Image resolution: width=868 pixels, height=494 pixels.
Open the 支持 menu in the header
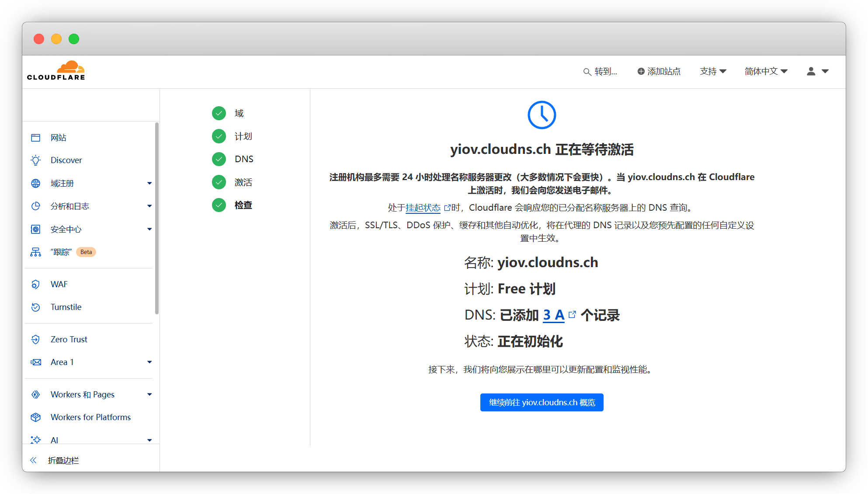713,71
